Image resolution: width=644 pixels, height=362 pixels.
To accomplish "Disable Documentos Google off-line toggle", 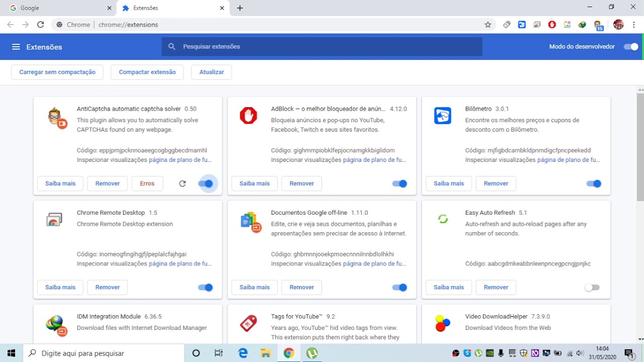I will click(400, 288).
